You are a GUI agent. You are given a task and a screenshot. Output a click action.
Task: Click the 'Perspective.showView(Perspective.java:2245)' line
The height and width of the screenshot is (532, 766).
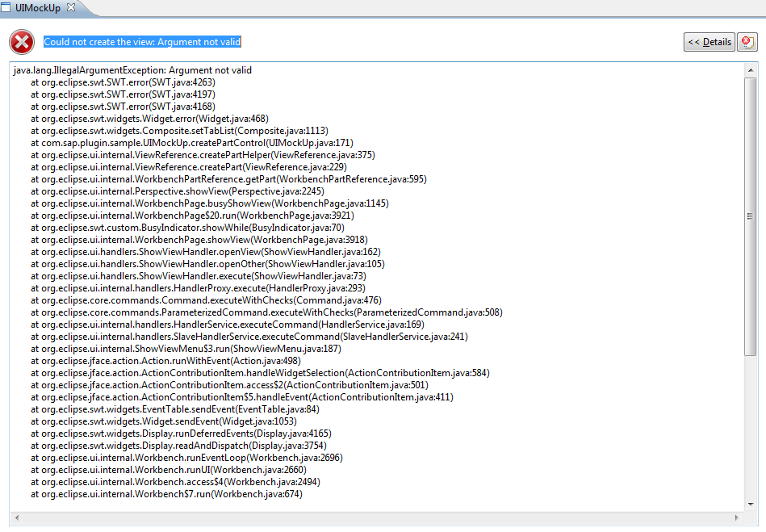click(x=178, y=191)
